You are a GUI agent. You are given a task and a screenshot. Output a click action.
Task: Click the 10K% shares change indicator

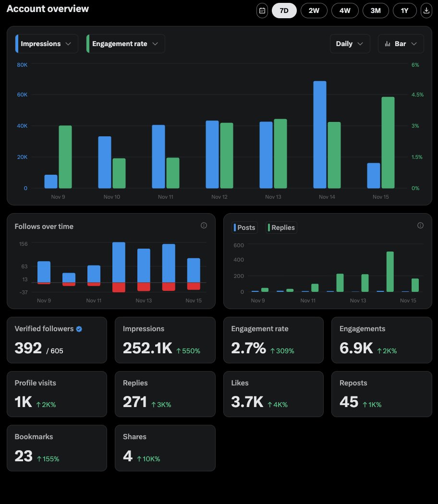pos(148,459)
